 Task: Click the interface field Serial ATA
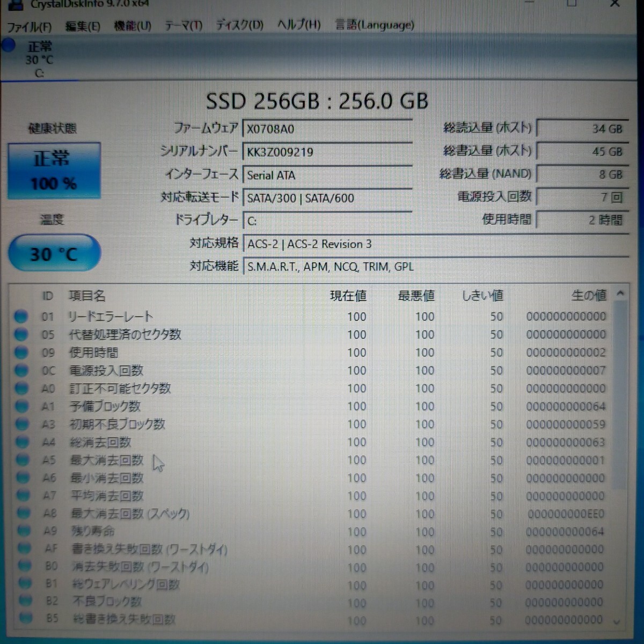pos(327,175)
